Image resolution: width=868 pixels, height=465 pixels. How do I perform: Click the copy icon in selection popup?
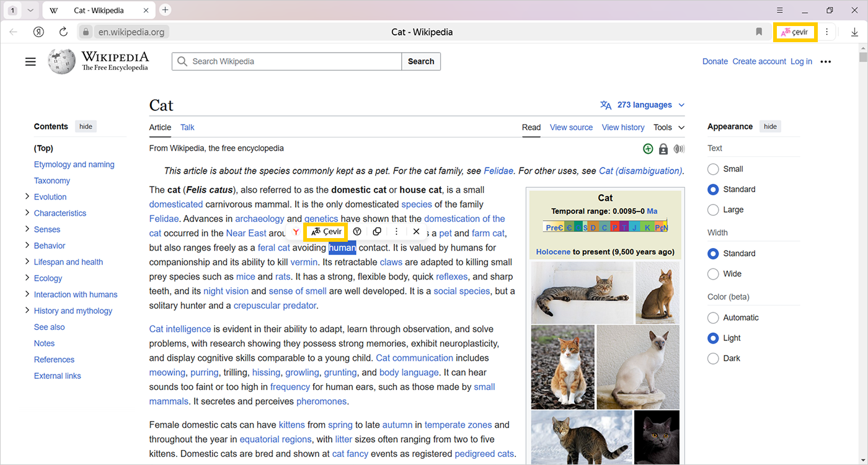tap(377, 232)
